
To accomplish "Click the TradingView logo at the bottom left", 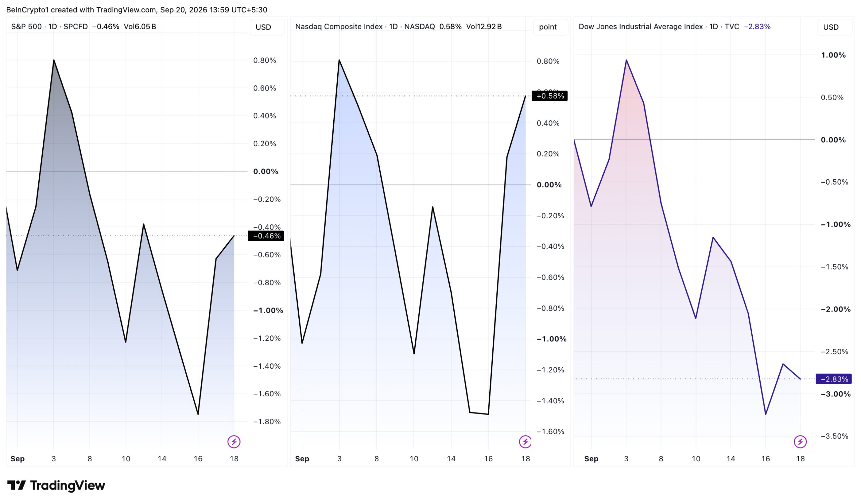I will point(56,485).
